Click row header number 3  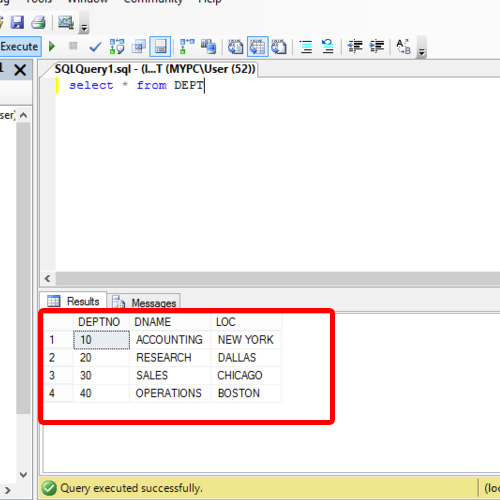tap(58, 375)
